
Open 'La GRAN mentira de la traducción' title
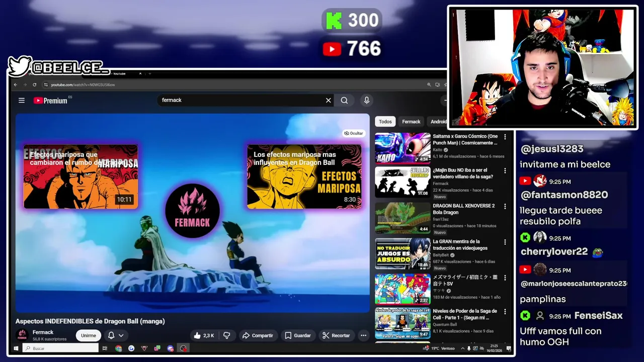pyautogui.click(x=460, y=245)
